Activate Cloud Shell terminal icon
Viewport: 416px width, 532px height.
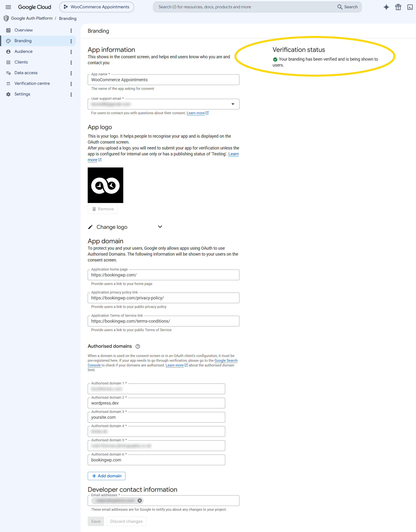[410, 7]
